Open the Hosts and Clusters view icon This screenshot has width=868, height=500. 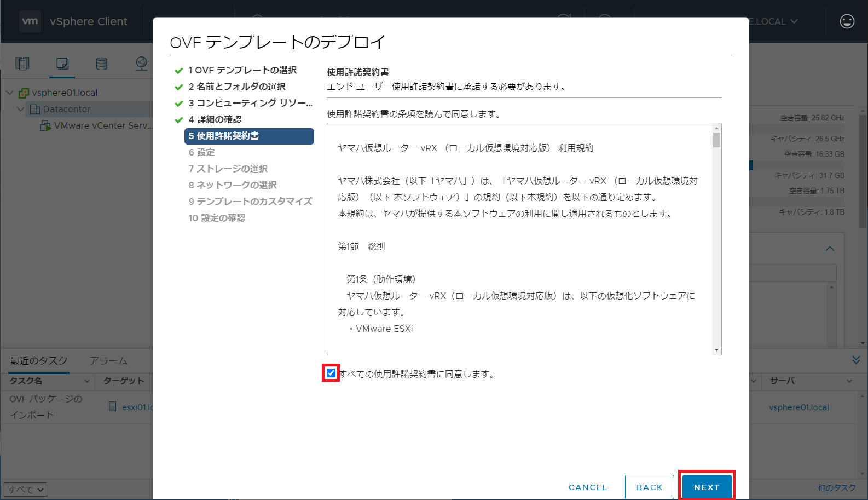(x=22, y=64)
